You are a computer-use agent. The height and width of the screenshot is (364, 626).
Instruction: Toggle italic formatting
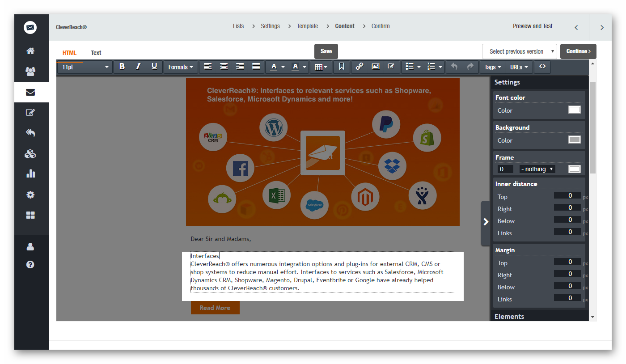pos(138,67)
